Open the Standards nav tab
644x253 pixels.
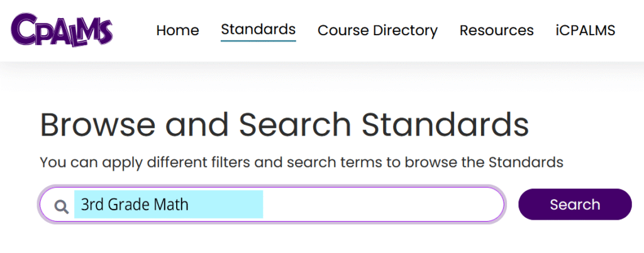pos(258,29)
